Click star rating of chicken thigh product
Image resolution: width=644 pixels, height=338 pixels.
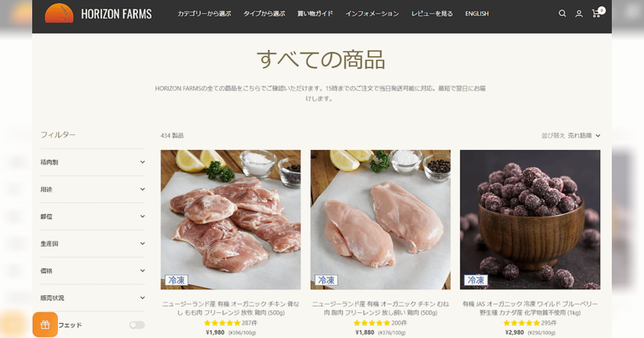pos(223,323)
